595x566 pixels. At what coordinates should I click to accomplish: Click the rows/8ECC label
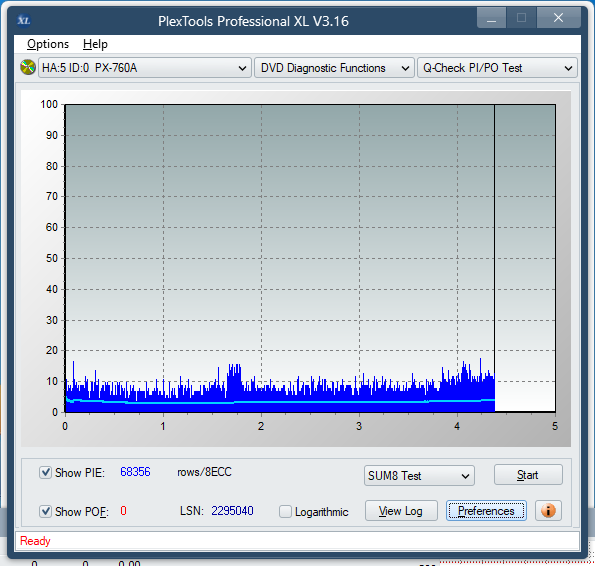point(204,472)
